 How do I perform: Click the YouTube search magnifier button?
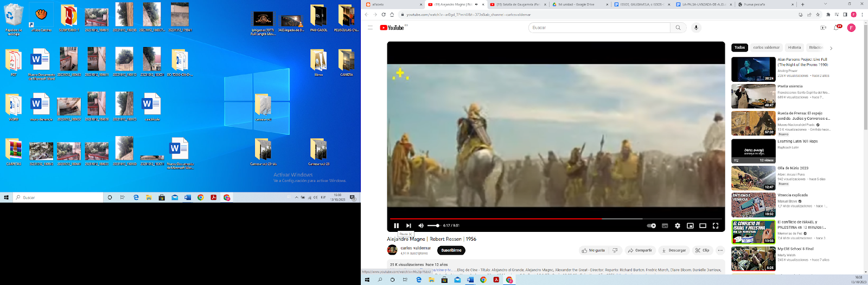click(x=678, y=28)
